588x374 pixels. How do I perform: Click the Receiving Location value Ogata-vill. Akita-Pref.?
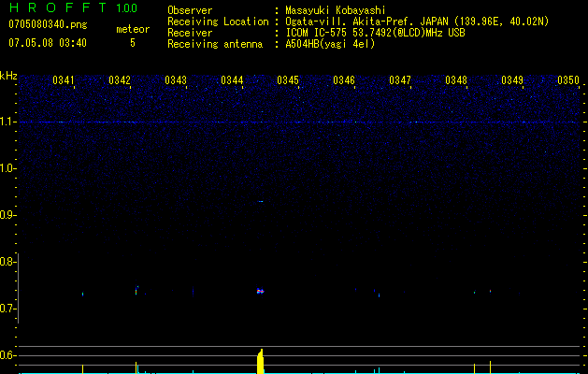(x=349, y=22)
